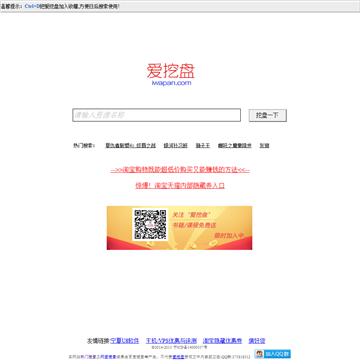
Task: Click the 挖盘一下 search button
Action: 267,115
